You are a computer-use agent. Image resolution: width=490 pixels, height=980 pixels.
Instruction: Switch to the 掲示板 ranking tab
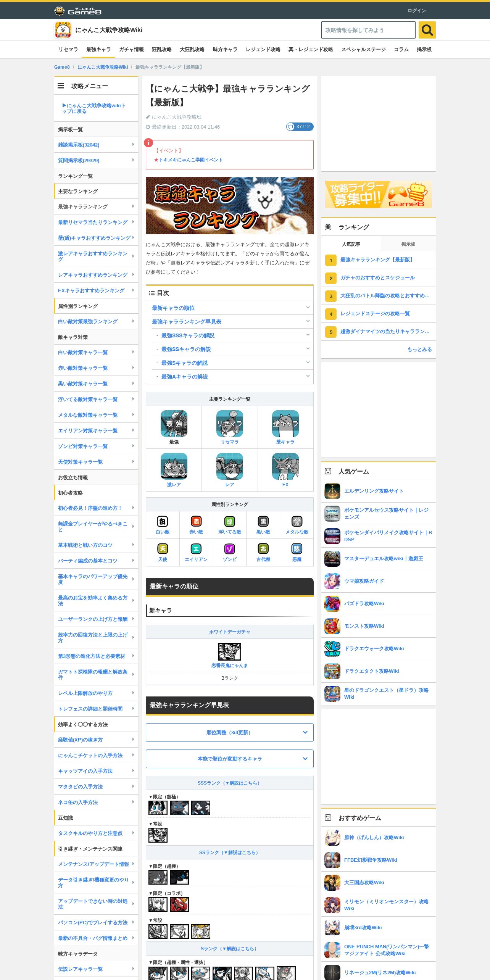408,244
